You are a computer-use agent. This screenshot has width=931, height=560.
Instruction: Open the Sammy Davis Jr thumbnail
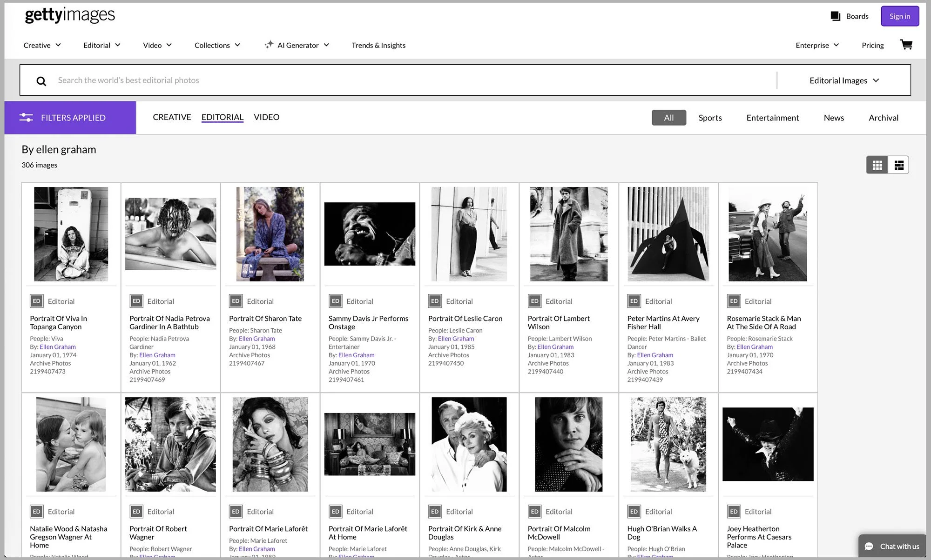(370, 234)
